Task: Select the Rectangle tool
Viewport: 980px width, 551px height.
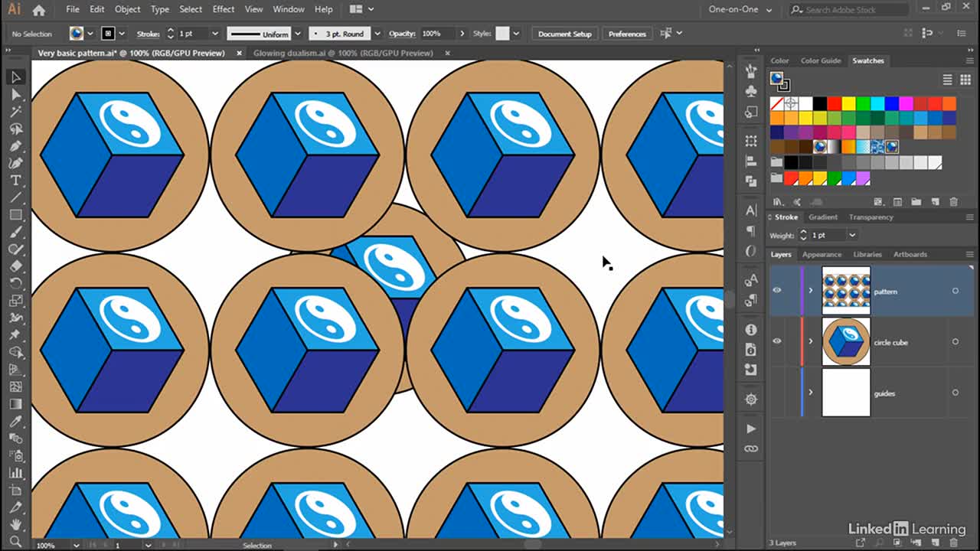Action: (x=15, y=215)
